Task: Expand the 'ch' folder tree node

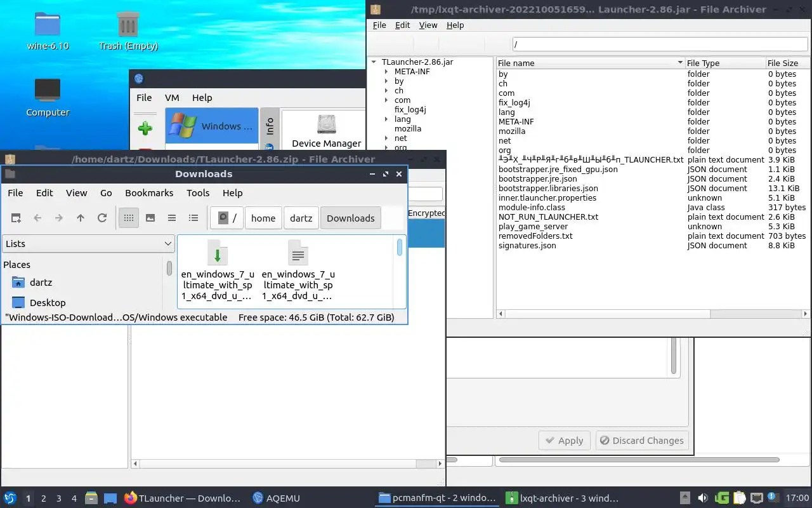Action: 386,91
